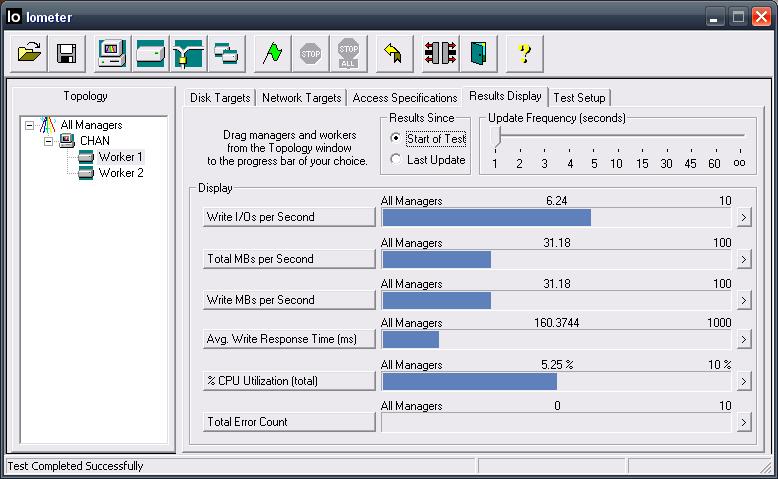The image size is (778, 479).
Task: Open About Iometer question mark icon
Action: tap(524, 53)
